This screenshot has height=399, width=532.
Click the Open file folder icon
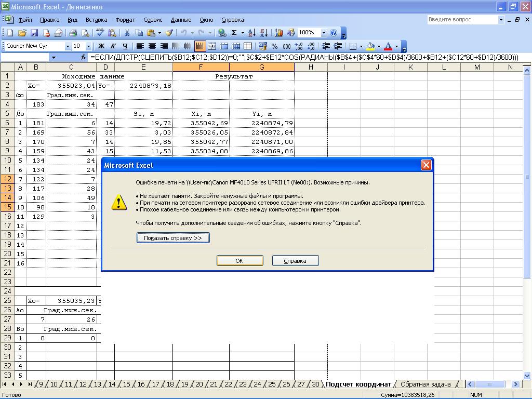click(22, 33)
